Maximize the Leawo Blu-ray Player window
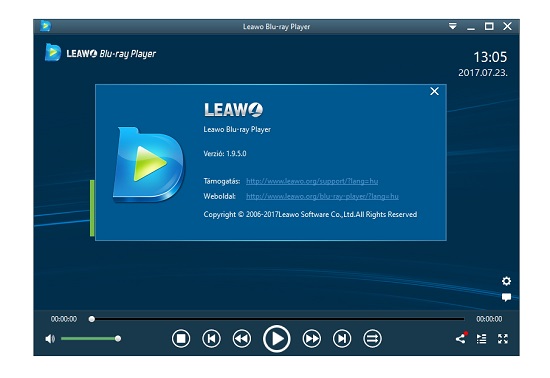 coord(489,26)
